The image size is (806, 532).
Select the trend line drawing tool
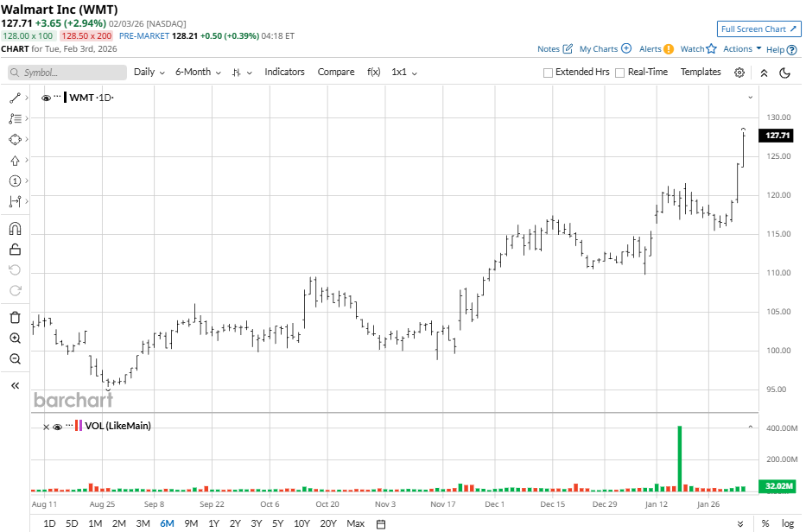click(15, 98)
